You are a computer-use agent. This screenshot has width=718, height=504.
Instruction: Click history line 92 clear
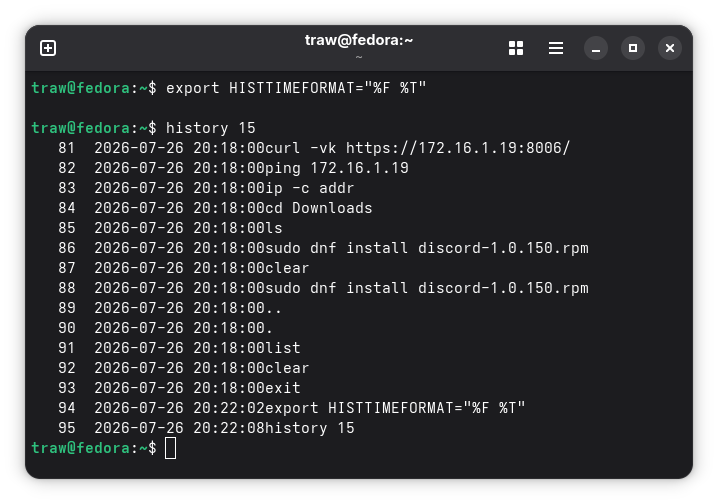click(184, 369)
